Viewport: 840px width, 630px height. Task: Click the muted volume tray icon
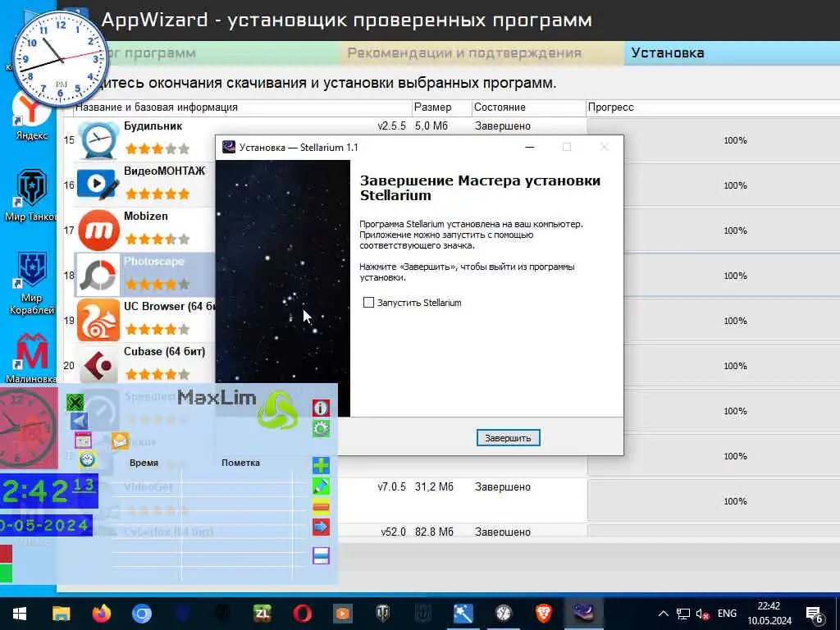702,614
